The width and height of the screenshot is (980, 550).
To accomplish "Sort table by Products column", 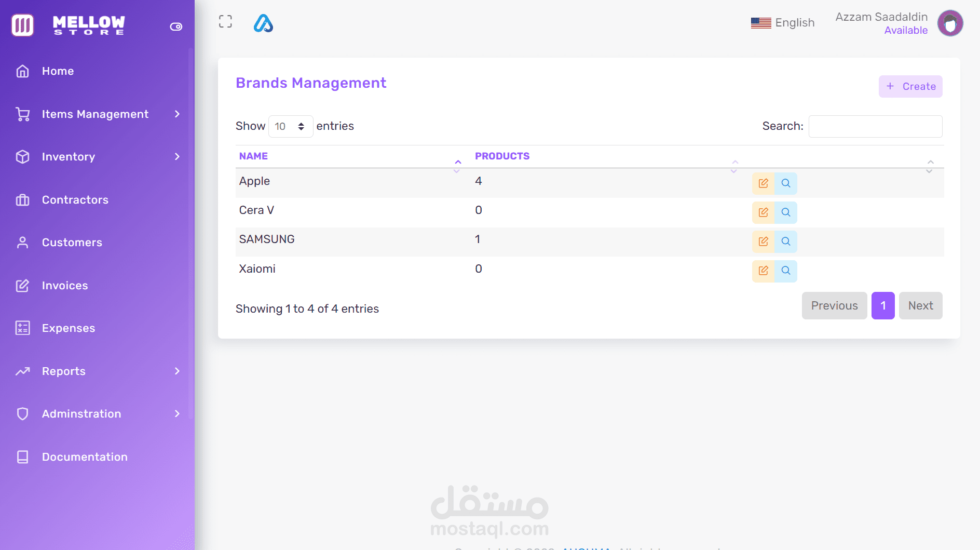I will tap(502, 156).
